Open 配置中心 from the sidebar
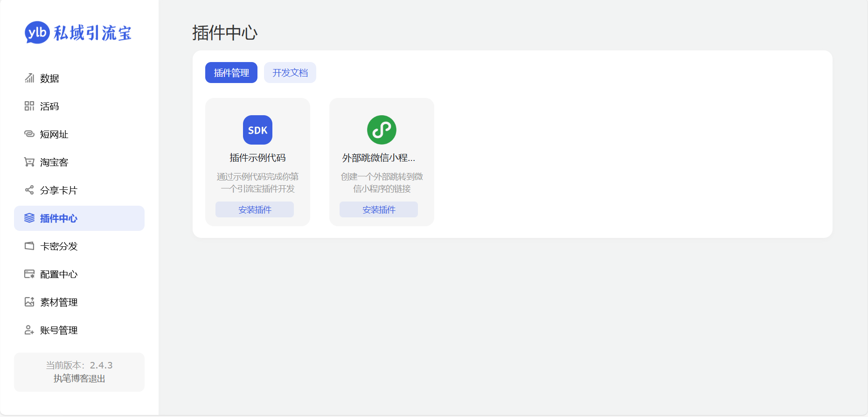 (x=79, y=274)
